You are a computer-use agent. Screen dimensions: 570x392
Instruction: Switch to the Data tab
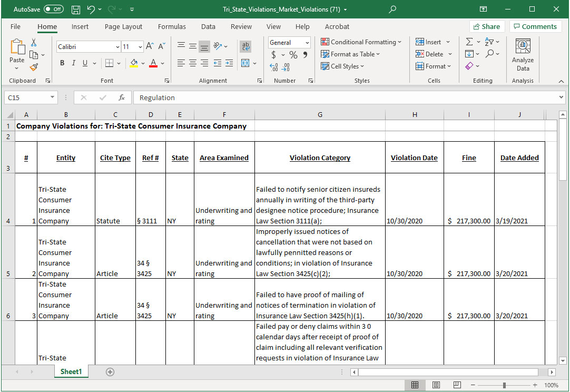(x=208, y=26)
